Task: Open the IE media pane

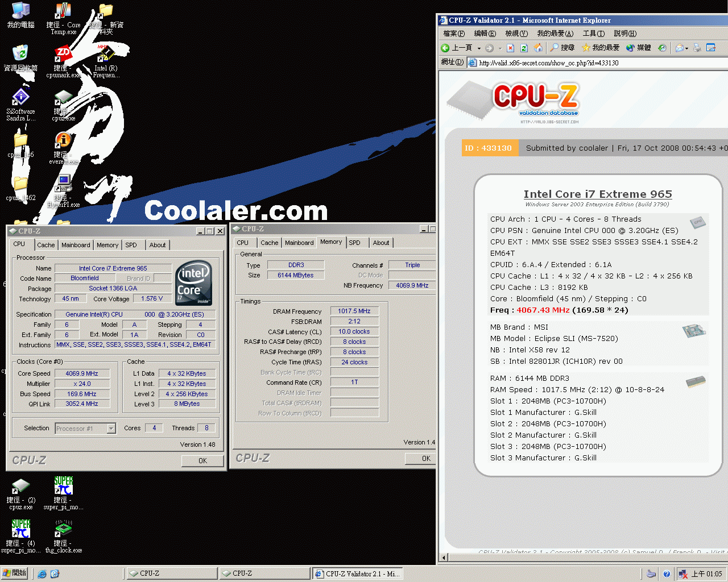Action: (x=638, y=48)
